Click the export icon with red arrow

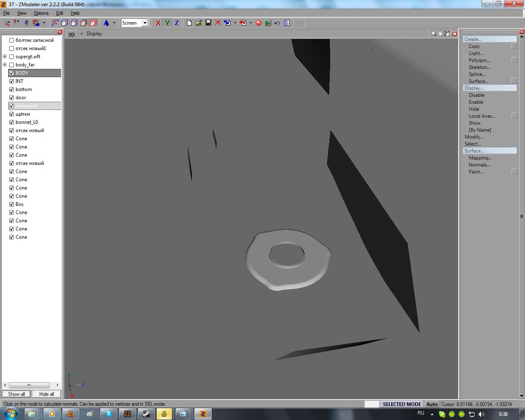[243, 23]
